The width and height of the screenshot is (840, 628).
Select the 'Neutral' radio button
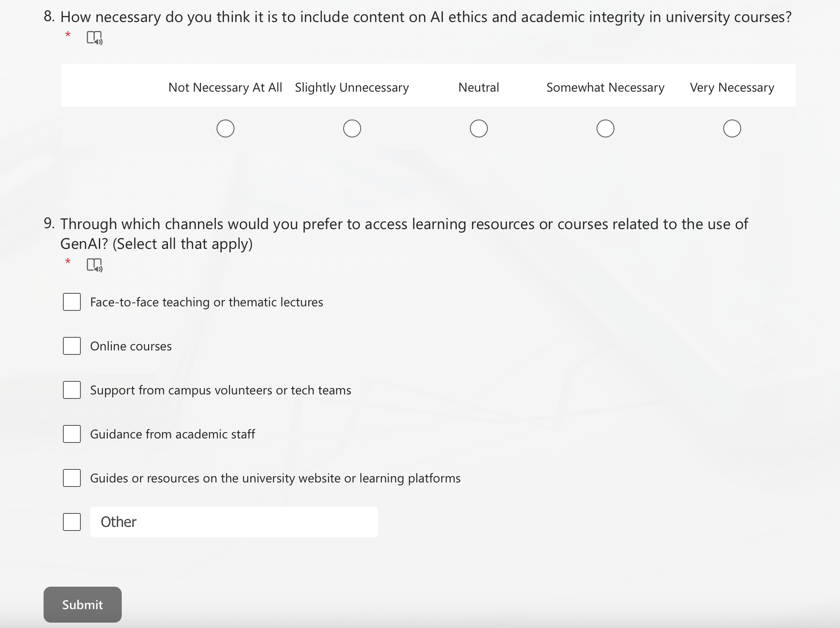point(479,128)
